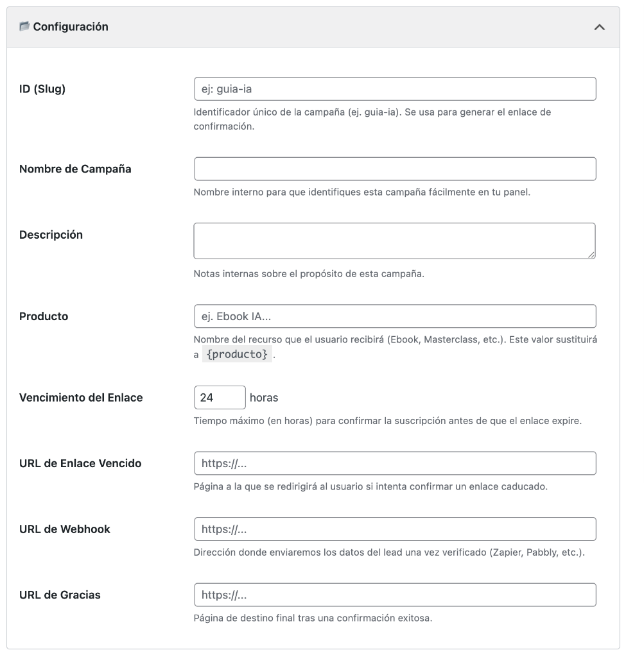
Task: Collapse the Configuración panel with the chevron
Action: tap(599, 27)
